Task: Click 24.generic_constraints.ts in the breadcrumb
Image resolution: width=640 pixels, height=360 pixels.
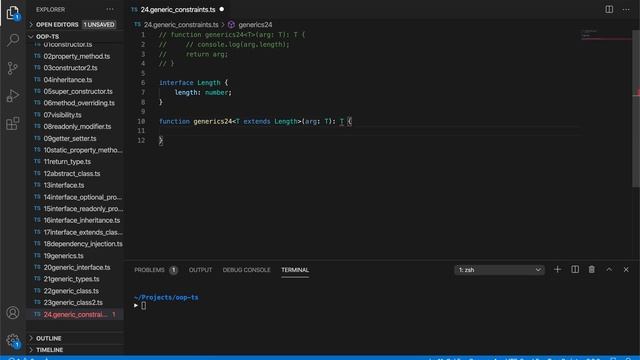Action: pyautogui.click(x=181, y=24)
